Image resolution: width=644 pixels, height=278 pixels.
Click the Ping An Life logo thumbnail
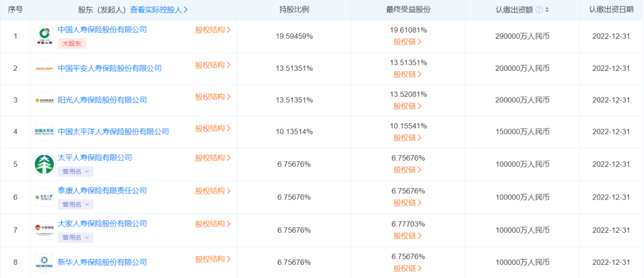(44, 69)
